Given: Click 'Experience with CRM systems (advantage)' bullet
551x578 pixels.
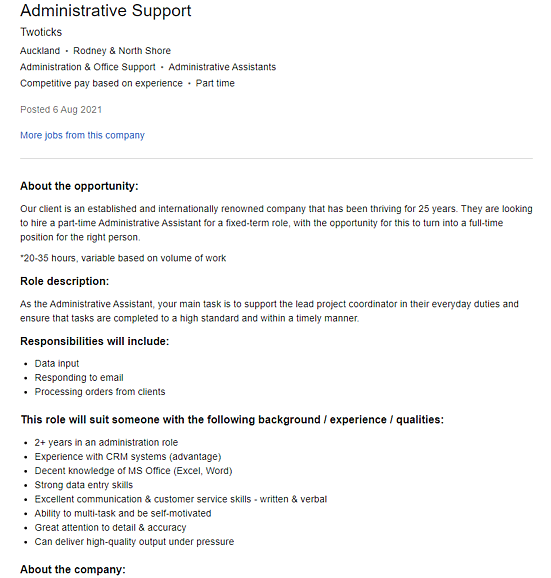Looking at the screenshot, I should (x=128, y=457).
